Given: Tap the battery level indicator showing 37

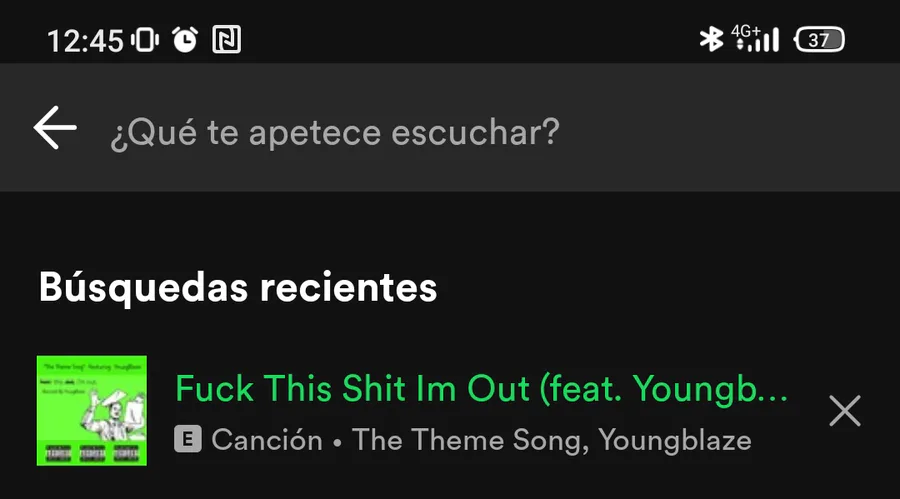Looking at the screenshot, I should (x=819, y=40).
